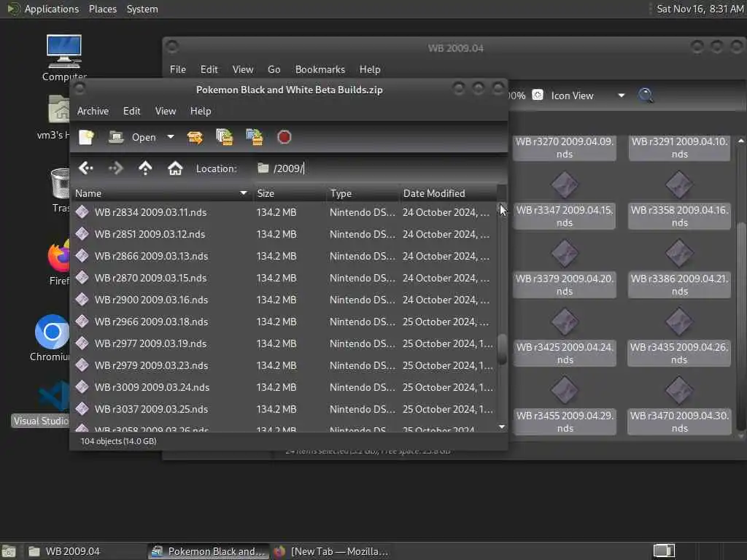The width and height of the screenshot is (747, 560).
Task: Click the New Archive icon in toolbar
Action: coord(86,137)
